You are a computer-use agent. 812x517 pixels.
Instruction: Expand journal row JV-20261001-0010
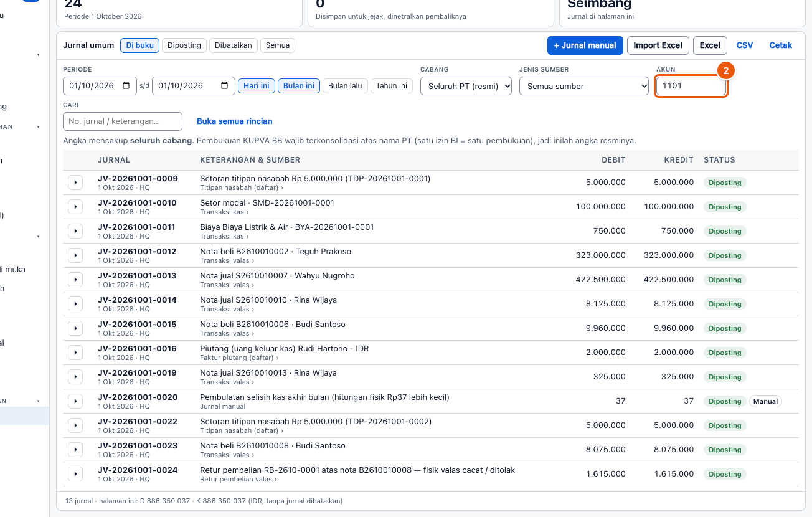pos(75,207)
